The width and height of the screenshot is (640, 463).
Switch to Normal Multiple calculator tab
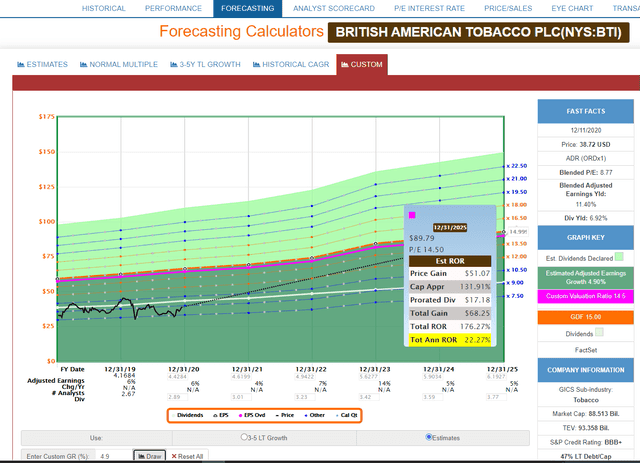pos(119,65)
